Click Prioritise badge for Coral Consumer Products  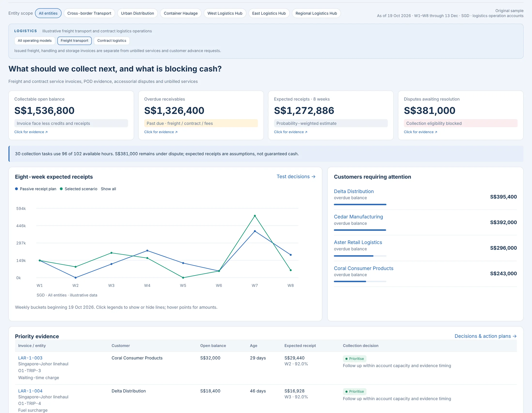[355, 359]
